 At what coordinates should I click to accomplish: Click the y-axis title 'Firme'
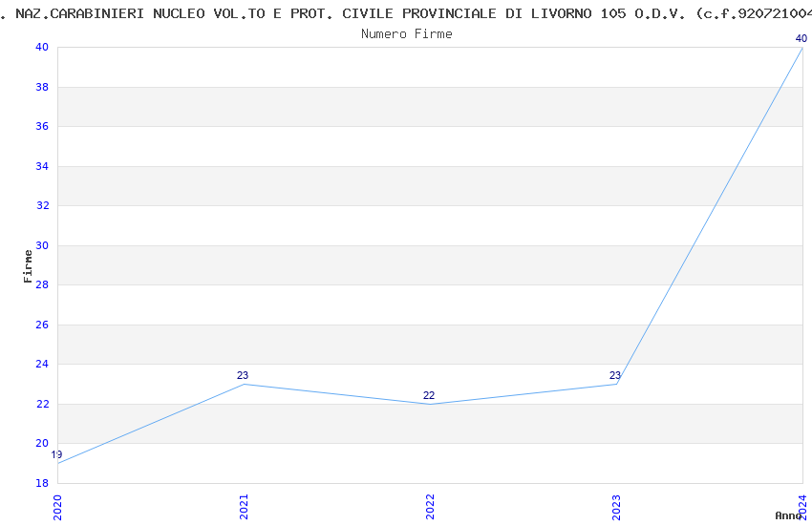pyautogui.click(x=28, y=266)
